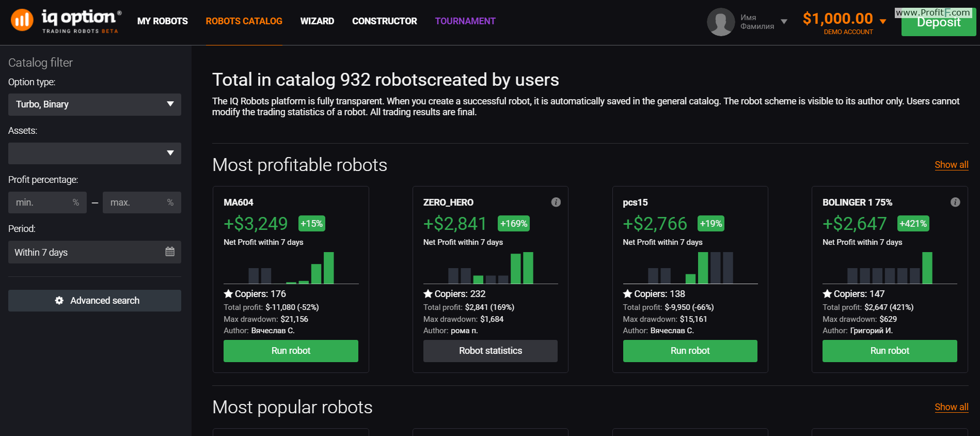Go to WIZARD tab
The width and height of the screenshot is (980, 436).
click(x=317, y=21)
